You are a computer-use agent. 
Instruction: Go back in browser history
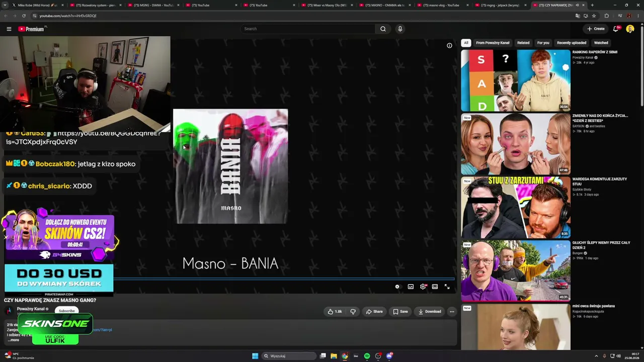click(x=5, y=16)
